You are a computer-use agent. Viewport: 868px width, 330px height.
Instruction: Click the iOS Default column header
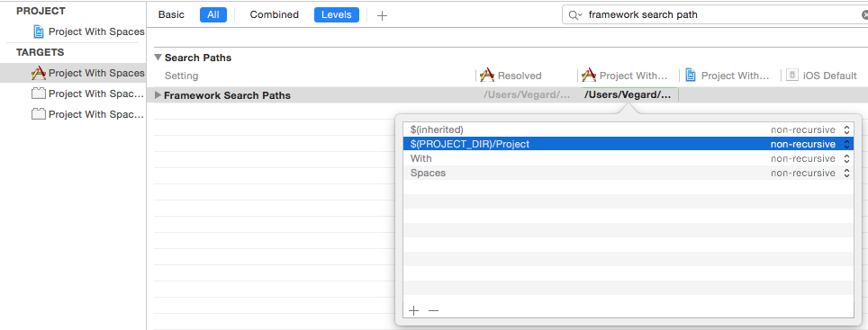pyautogui.click(x=823, y=76)
